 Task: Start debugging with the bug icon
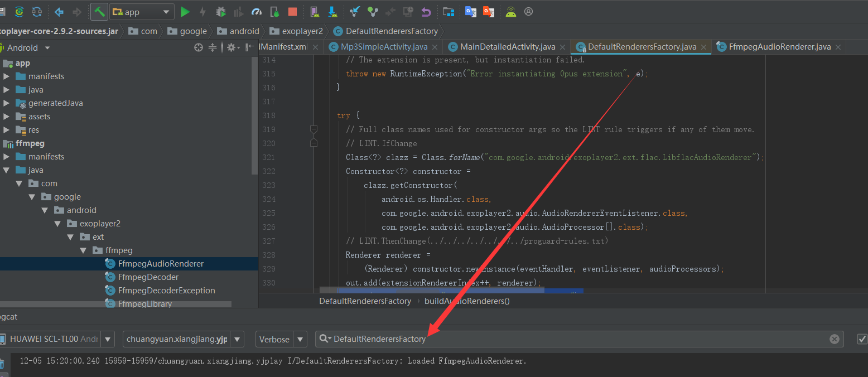coord(221,12)
